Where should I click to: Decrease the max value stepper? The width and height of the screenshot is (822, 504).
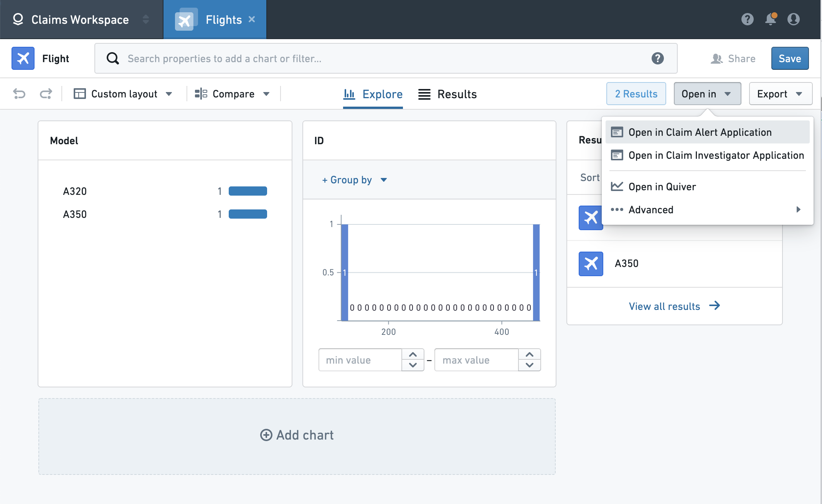click(530, 365)
